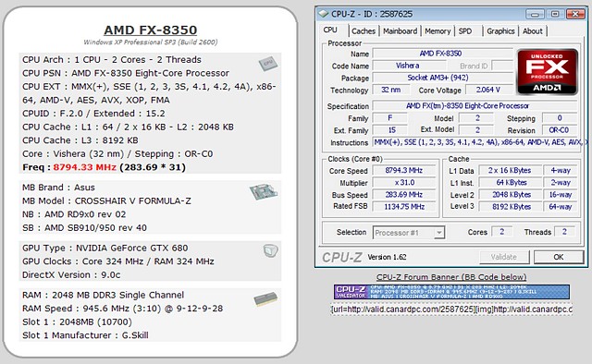Click the Cores count field
Image resolution: width=592 pixels, height=364 pixels.
click(502, 232)
